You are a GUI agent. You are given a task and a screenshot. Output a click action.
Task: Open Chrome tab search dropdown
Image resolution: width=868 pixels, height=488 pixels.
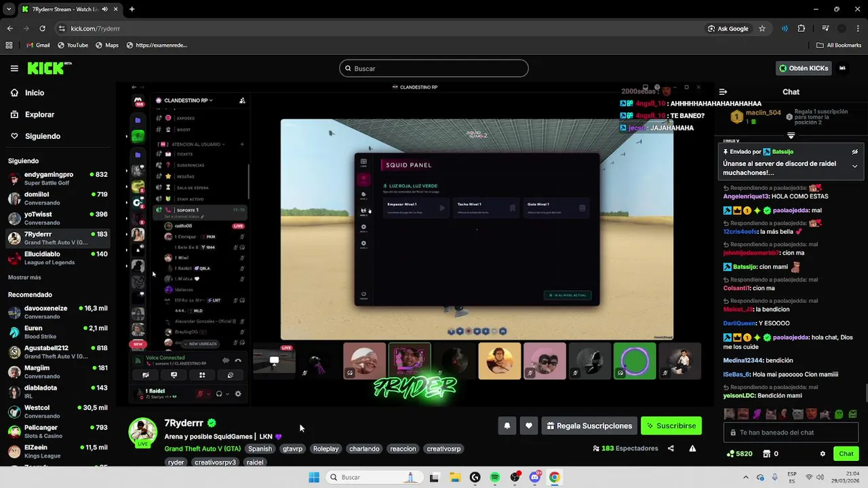pos(9,9)
